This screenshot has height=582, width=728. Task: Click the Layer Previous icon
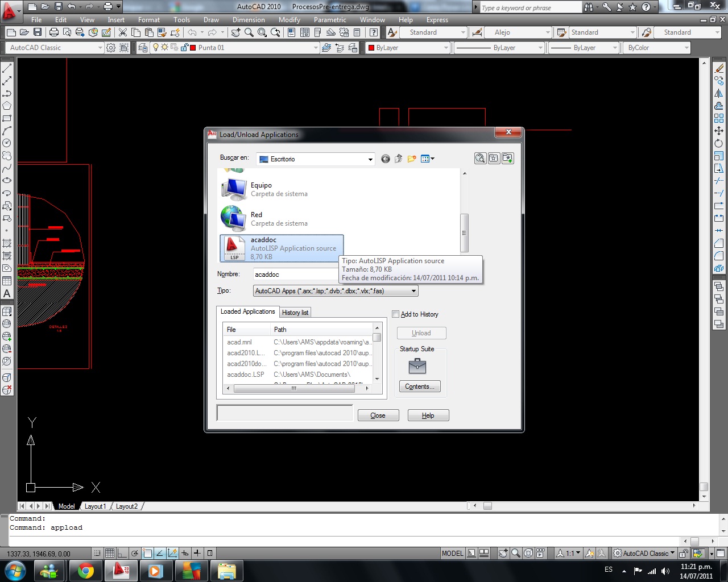[340, 48]
